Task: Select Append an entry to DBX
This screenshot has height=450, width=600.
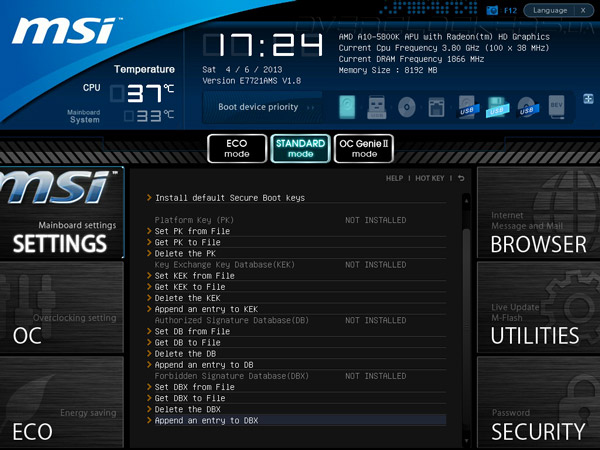Action: pos(297,420)
